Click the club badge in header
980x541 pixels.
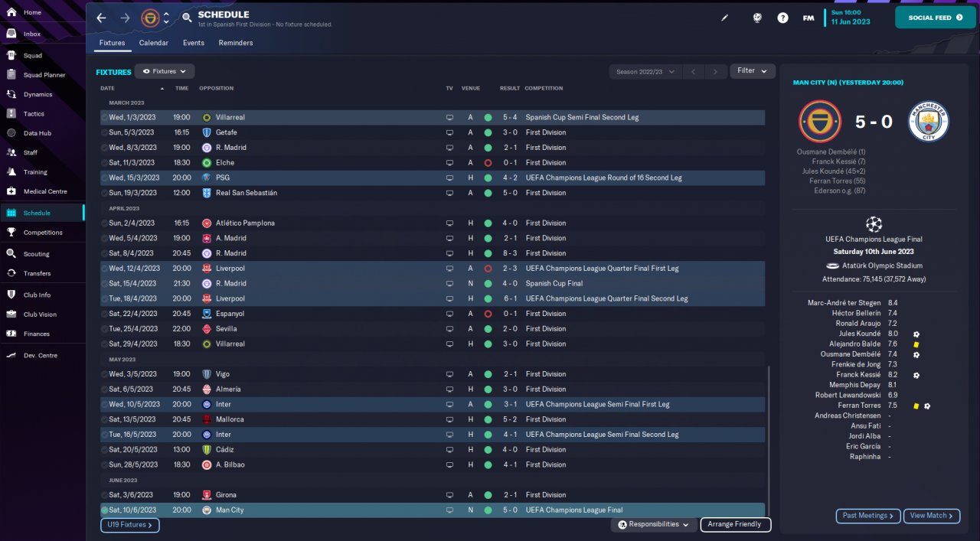[x=150, y=18]
